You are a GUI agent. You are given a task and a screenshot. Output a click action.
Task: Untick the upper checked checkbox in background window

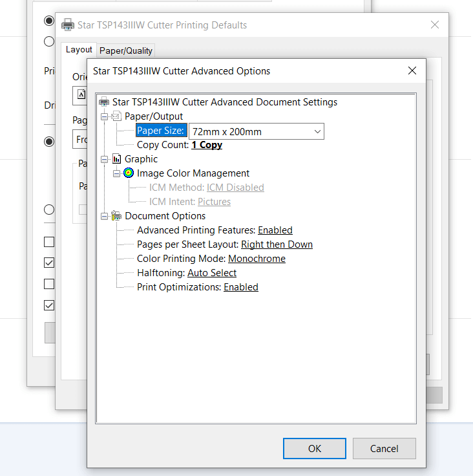tap(49, 263)
